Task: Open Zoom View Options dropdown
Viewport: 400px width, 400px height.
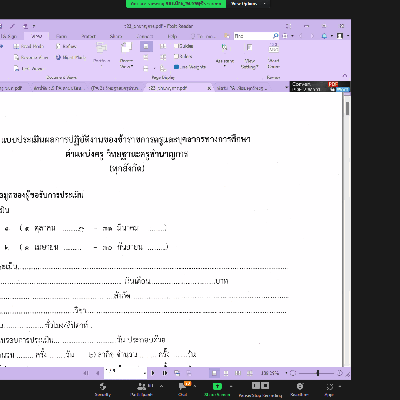Action: 248,4
